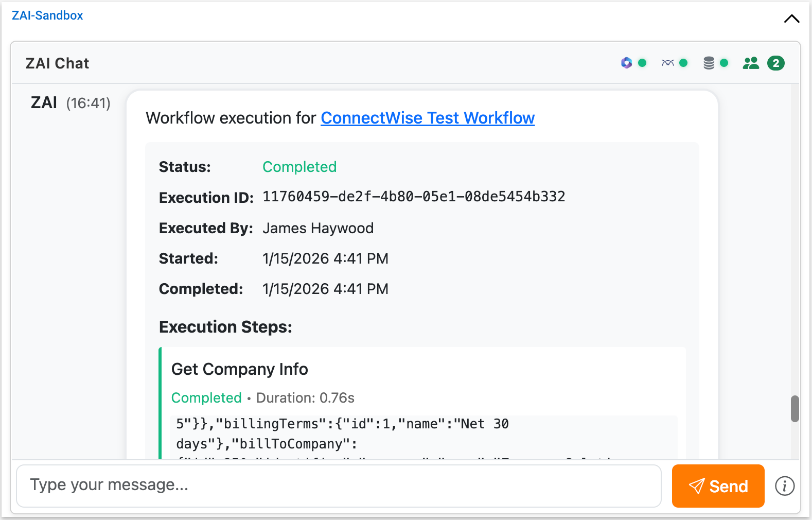
Task: Click the ZAI sender name
Action: (44, 102)
